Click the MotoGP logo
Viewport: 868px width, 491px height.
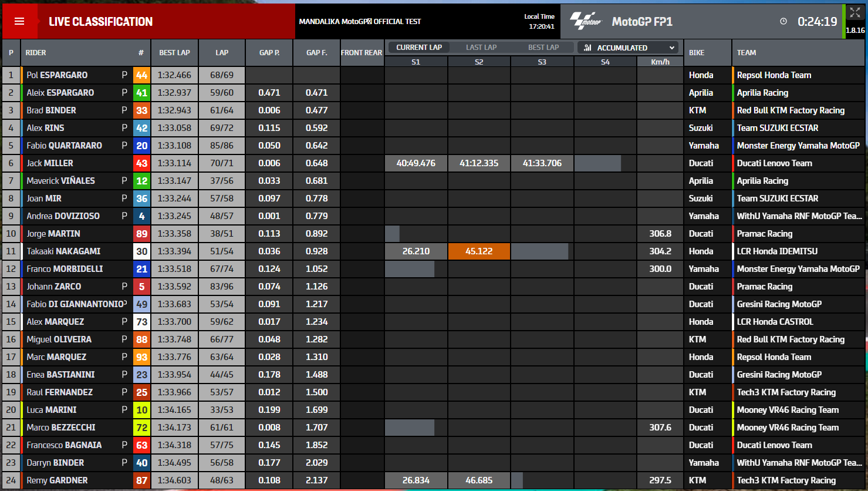[x=586, y=21]
